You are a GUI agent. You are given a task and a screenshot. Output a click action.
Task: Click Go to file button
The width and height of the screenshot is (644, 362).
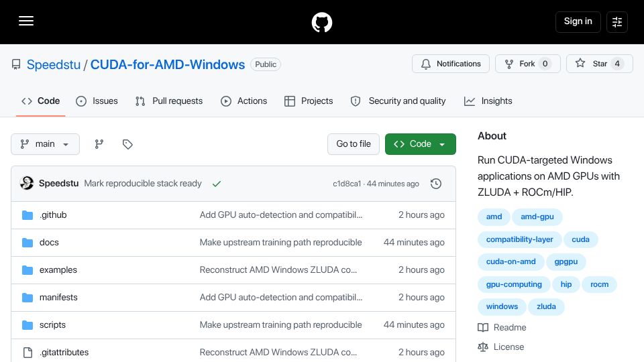coord(354,144)
